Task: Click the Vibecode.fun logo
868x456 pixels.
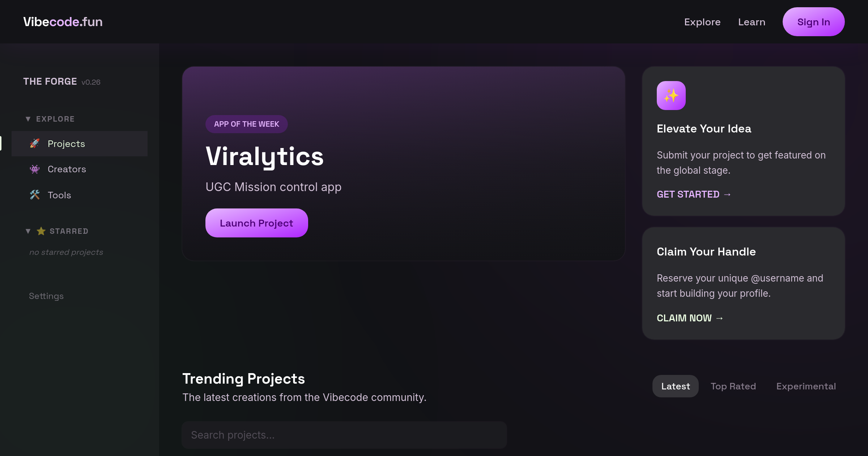Action: click(63, 22)
